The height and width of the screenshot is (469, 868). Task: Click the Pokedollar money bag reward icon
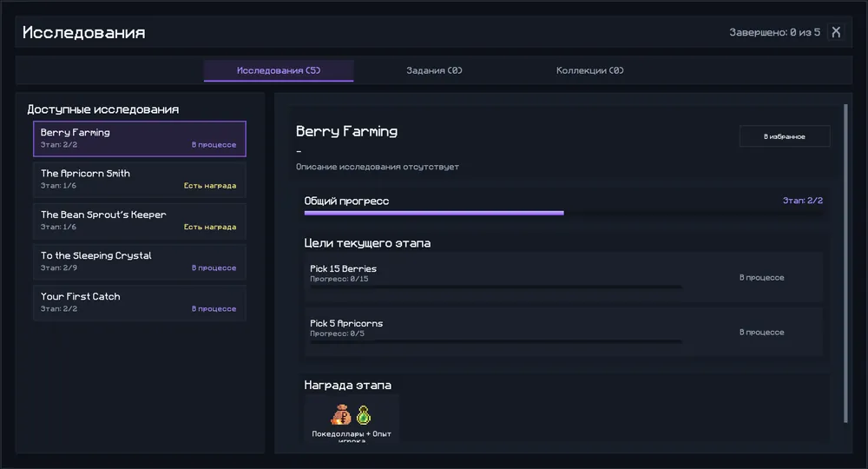pyautogui.click(x=341, y=415)
